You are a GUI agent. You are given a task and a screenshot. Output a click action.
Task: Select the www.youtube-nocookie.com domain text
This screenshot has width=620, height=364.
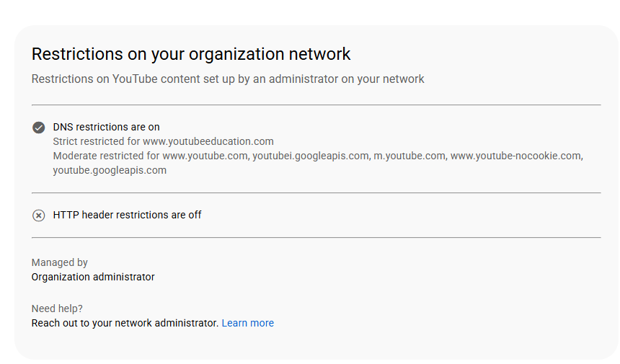point(516,156)
